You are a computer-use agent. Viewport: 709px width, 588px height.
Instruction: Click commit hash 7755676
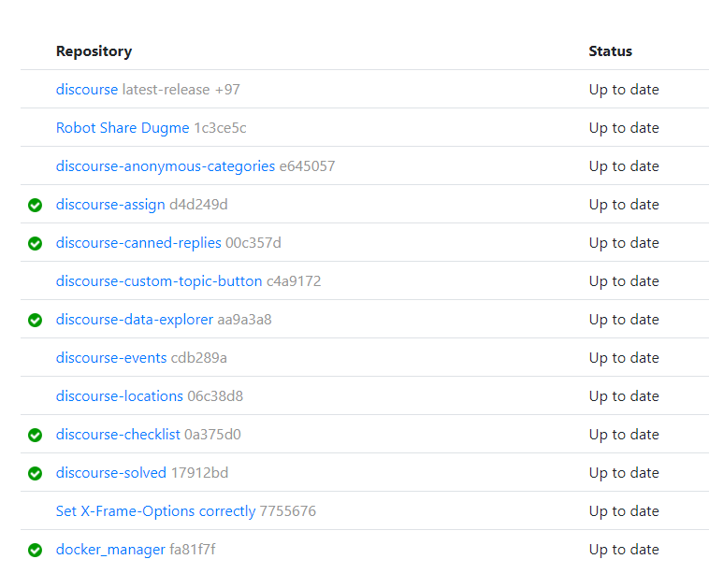click(287, 511)
